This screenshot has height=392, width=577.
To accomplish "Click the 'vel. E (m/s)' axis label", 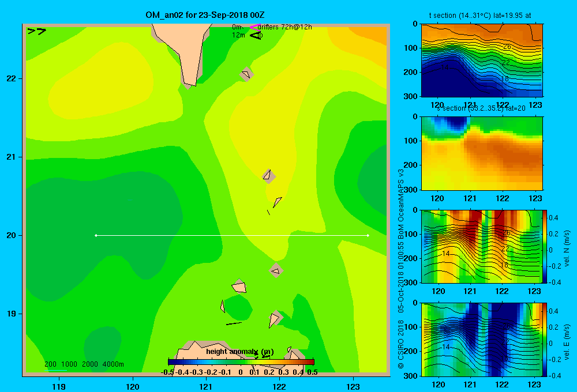I will 567,341.
